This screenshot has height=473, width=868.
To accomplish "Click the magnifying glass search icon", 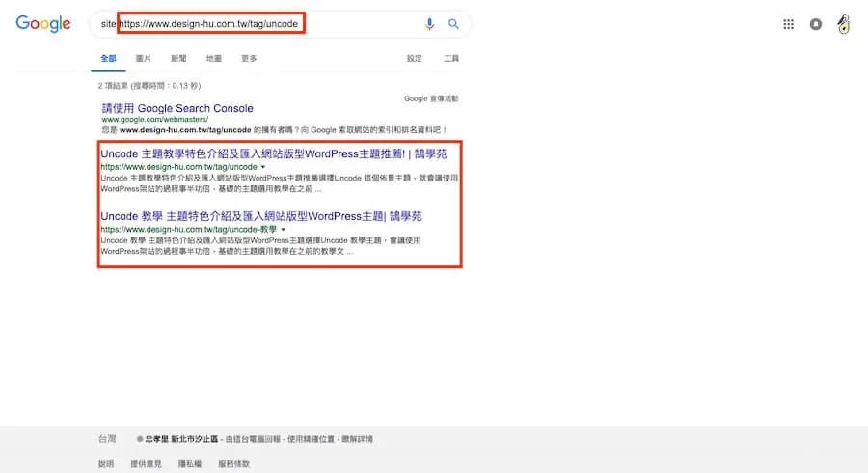I will point(453,24).
